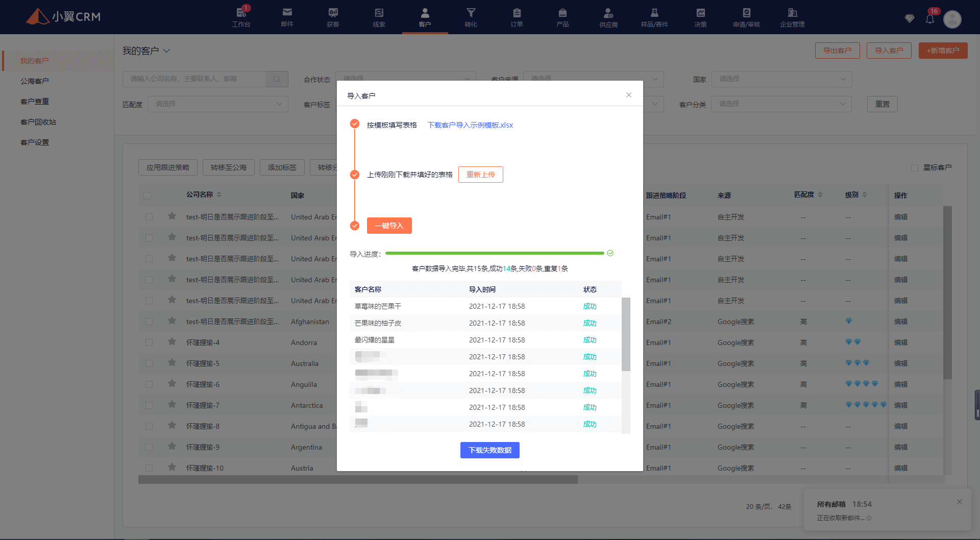This screenshot has height=540, width=980.
Task: Click the import results vertical scrollbar
Action: click(x=626, y=334)
